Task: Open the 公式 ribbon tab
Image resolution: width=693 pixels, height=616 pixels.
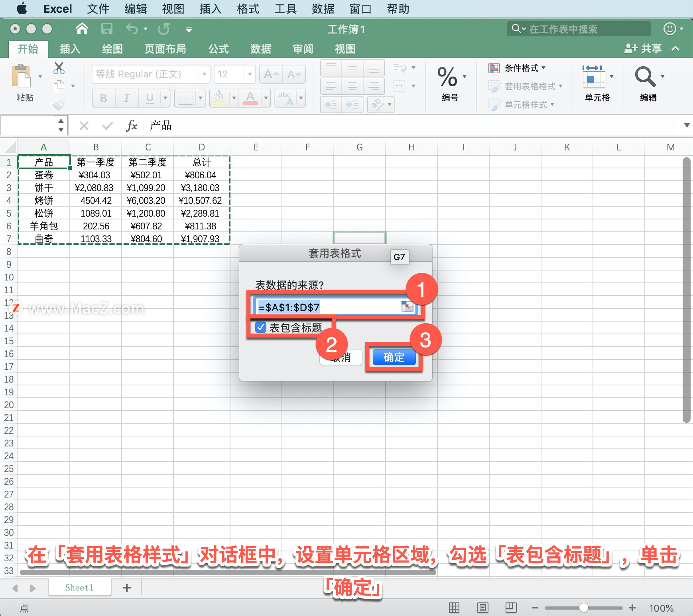Action: [219, 49]
